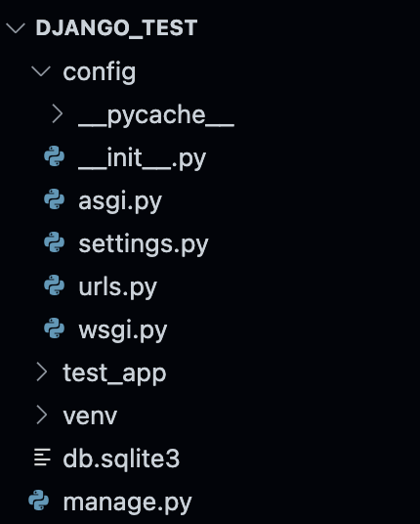Click Python icon beside manage.py
Viewport: 420px width, 524px height.
coord(39,501)
